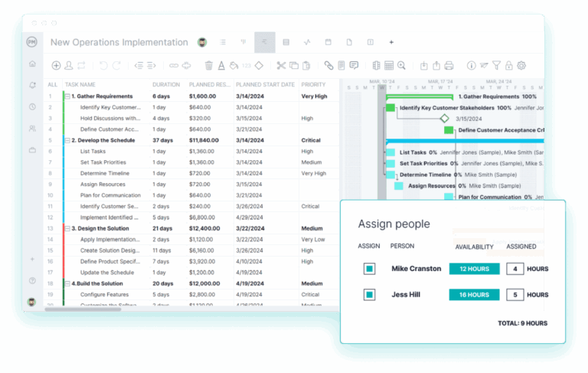Collapse the 1. Gather Requirements group

67,97
